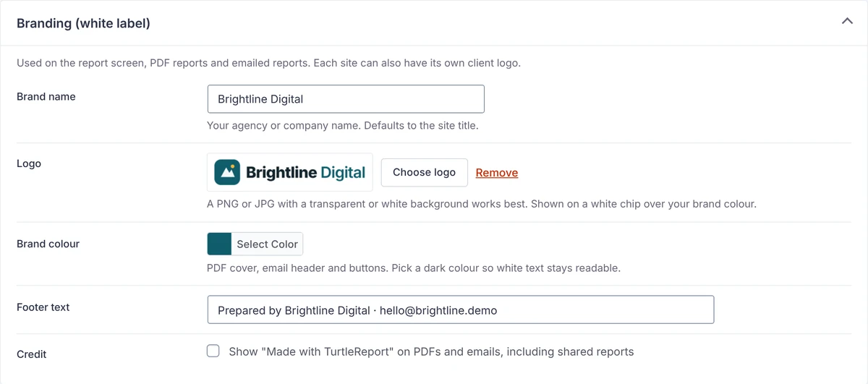Click the teal brand colour swatch

[219, 244]
